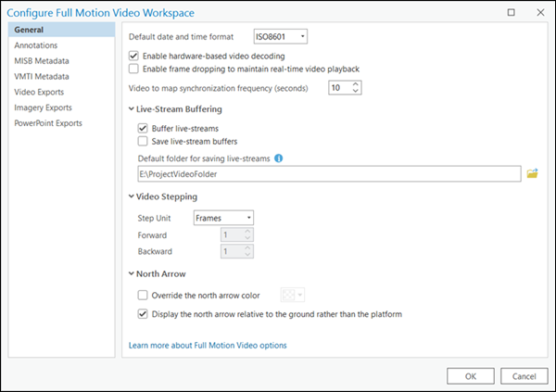
Task: Open Learn more about Full Motion Video link
Action: [208, 345]
